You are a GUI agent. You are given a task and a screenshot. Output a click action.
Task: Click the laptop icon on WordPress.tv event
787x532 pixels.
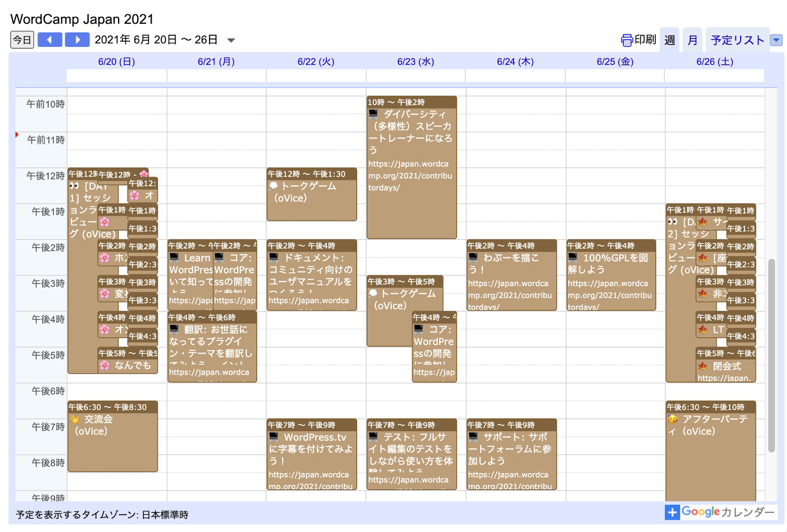[273, 437]
